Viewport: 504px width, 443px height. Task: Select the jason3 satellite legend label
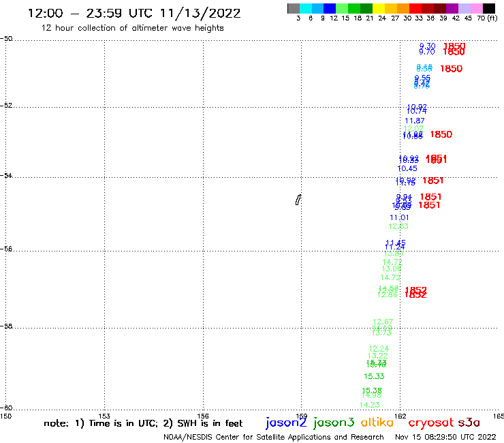click(334, 423)
